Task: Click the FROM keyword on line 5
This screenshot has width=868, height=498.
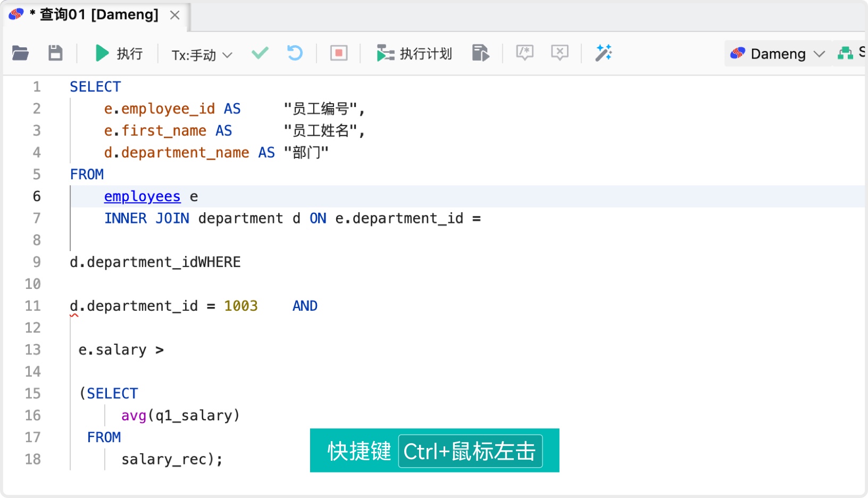Action: 87,174
